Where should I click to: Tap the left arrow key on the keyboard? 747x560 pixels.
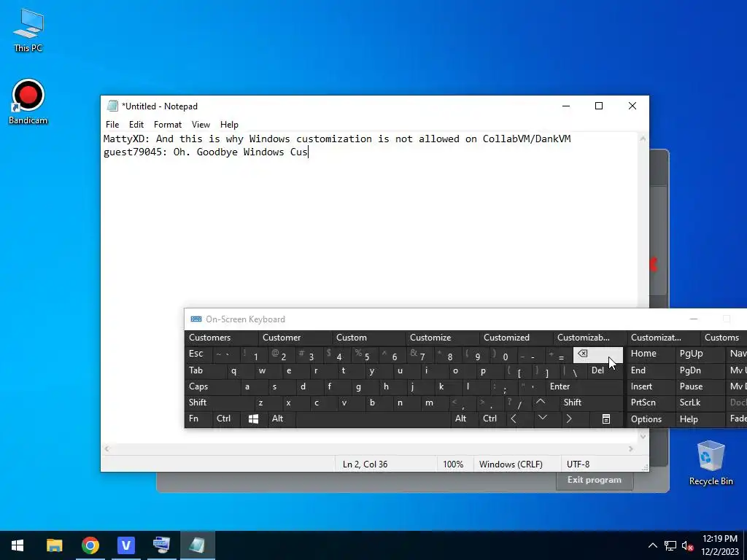[513, 419]
